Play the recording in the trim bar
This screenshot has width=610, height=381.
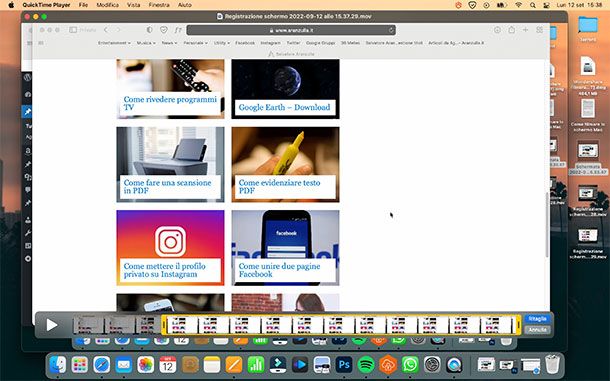[52, 325]
